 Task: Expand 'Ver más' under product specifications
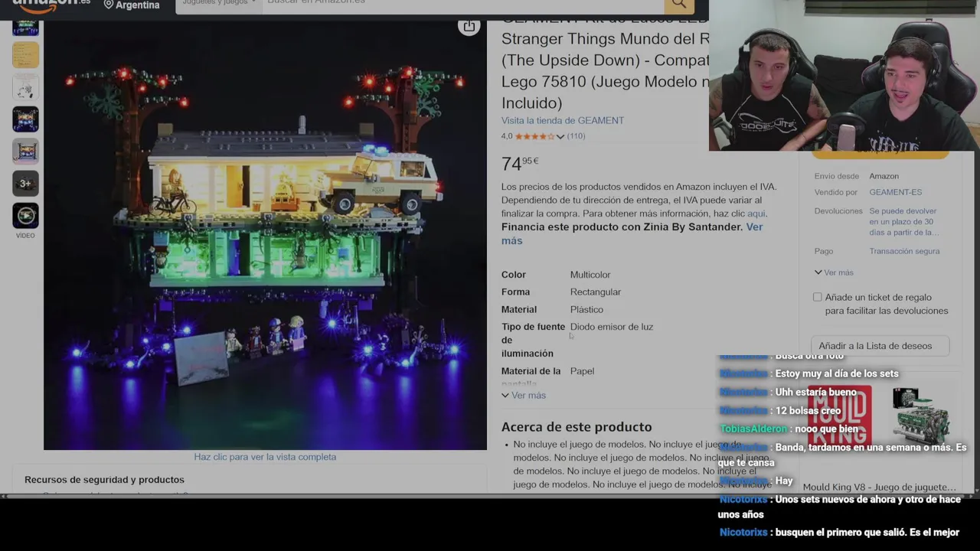click(x=524, y=396)
